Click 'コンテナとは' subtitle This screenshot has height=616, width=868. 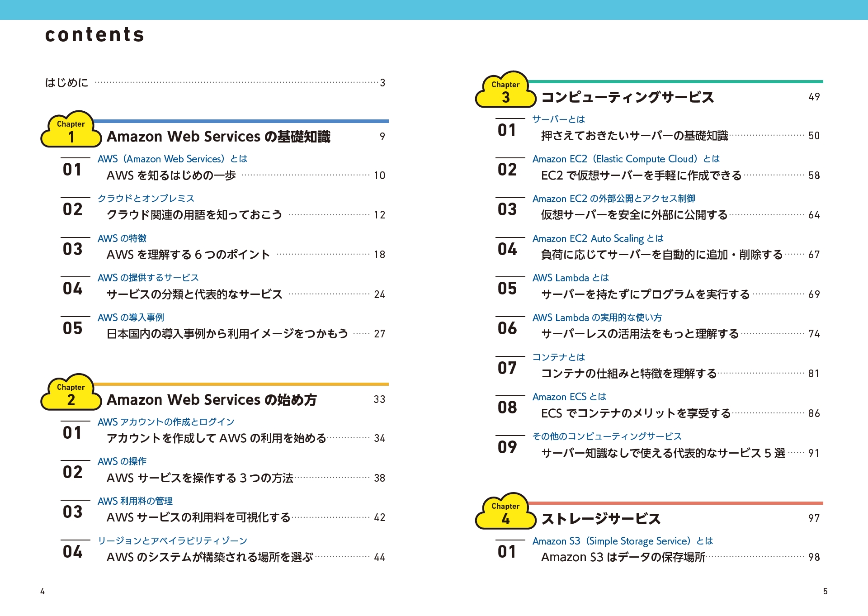click(x=559, y=357)
